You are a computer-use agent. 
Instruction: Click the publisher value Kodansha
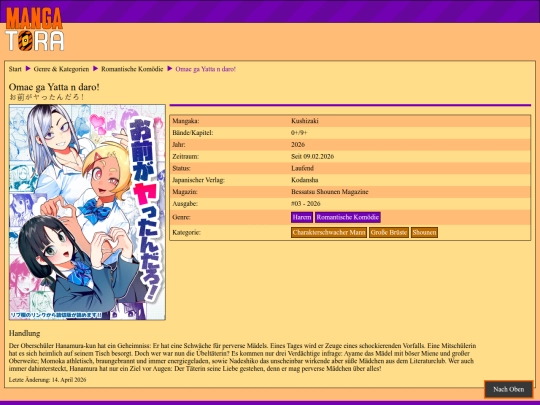coord(305,180)
